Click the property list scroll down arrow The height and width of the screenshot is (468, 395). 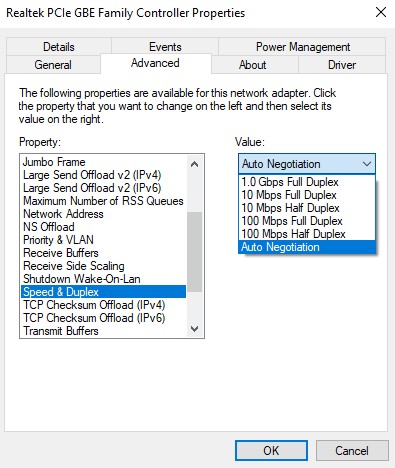pyautogui.click(x=194, y=329)
